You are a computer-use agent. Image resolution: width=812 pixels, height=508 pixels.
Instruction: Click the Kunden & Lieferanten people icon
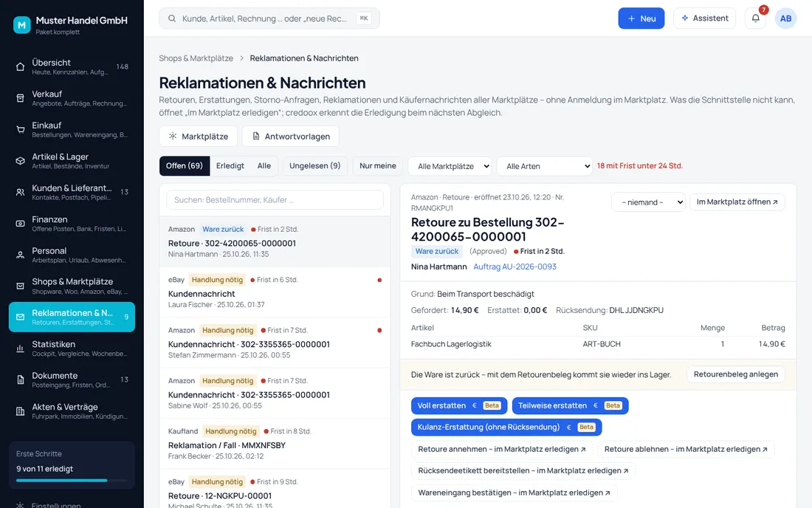tap(20, 192)
